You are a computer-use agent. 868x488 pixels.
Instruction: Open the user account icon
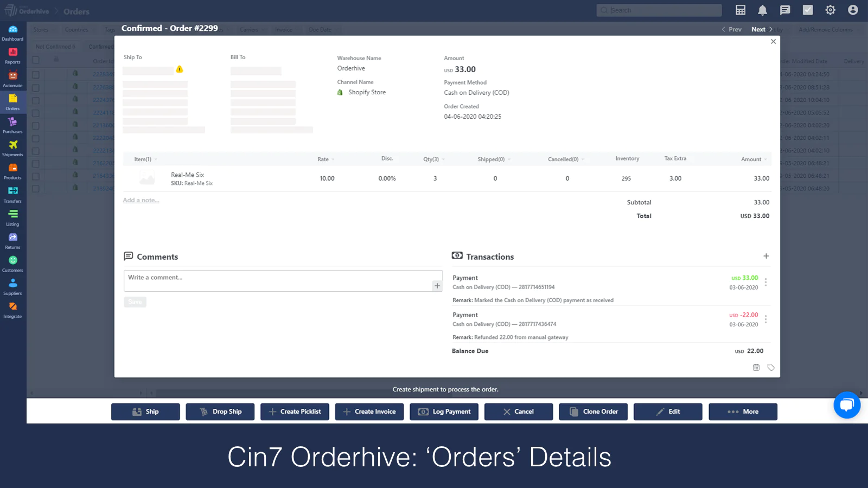853,10
